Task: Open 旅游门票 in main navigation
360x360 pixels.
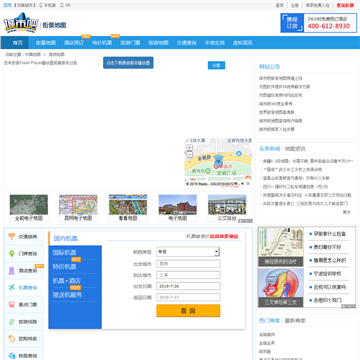Action: 130,43
